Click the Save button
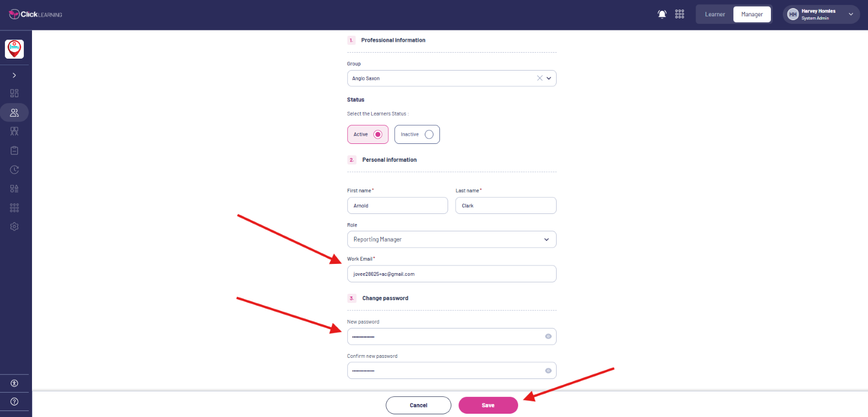The width and height of the screenshot is (868, 417). coord(488,405)
